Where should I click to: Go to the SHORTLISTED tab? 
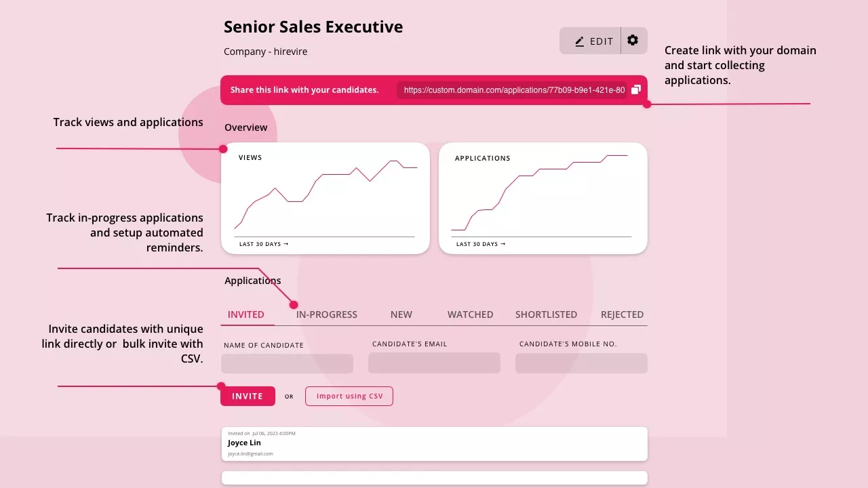point(546,314)
